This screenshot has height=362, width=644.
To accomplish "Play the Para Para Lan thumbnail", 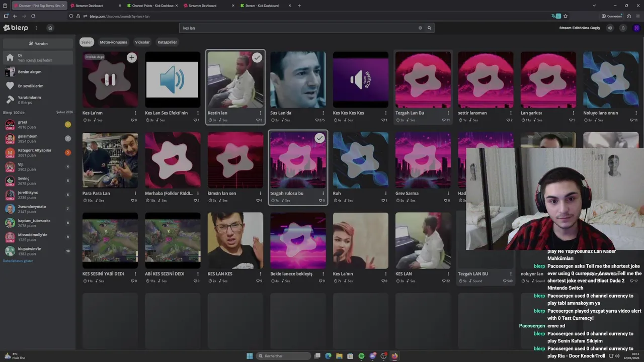I will click(110, 160).
